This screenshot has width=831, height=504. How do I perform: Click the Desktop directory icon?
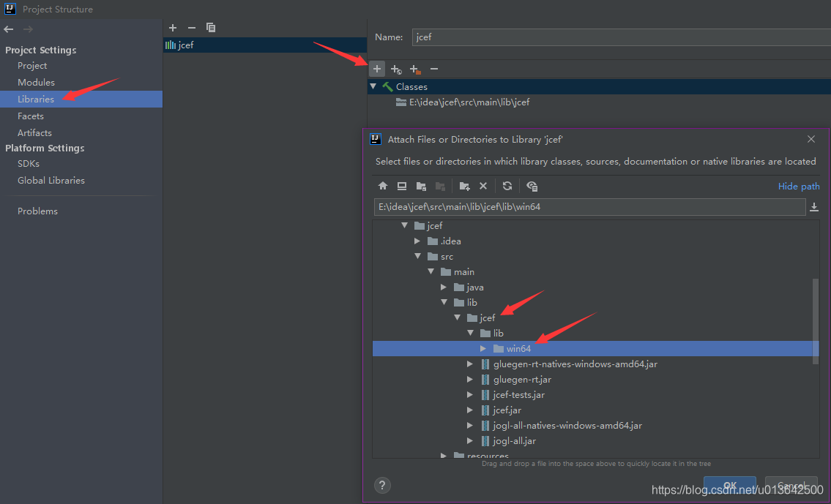[402, 186]
